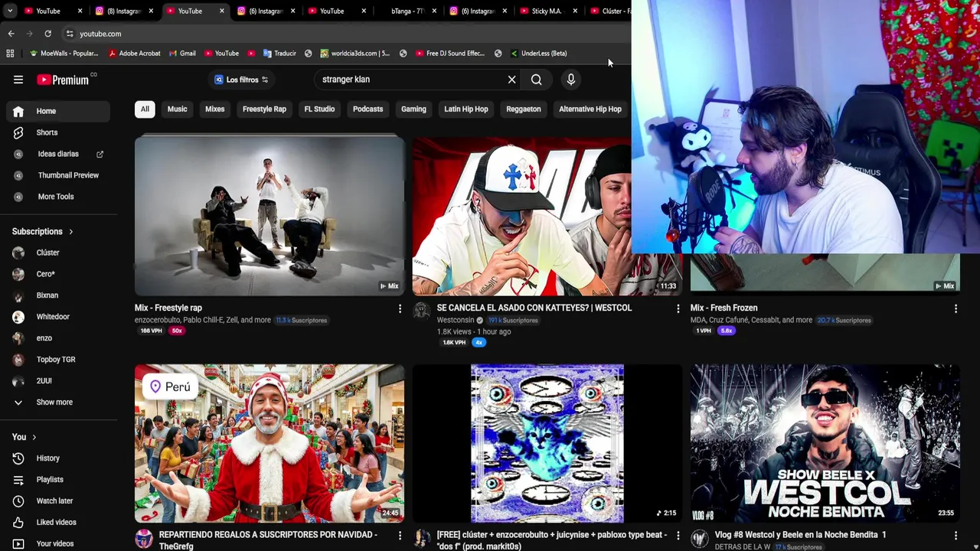Viewport: 980px width, 551px height.
Task: Click Westconsin channel avatar beside video title
Action: click(422, 310)
